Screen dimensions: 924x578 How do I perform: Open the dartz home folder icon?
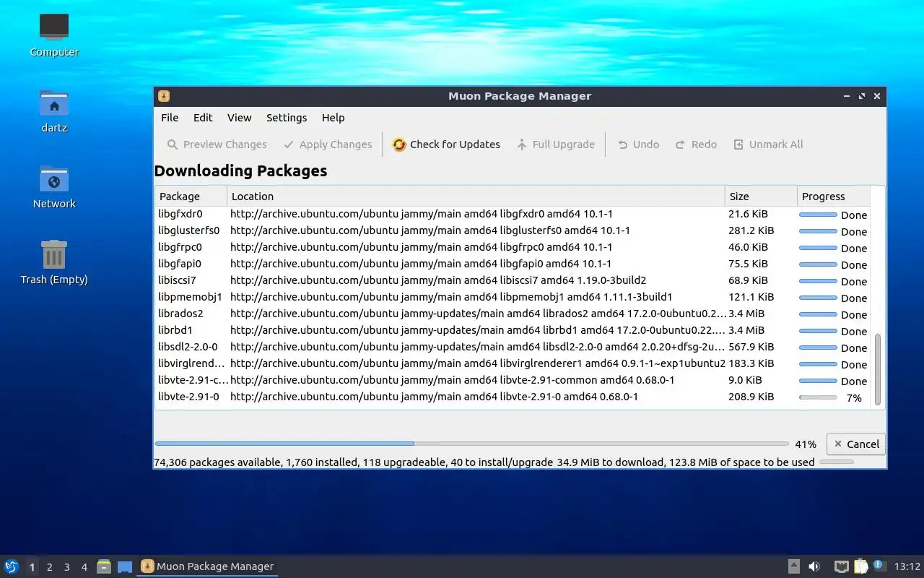pos(54,111)
